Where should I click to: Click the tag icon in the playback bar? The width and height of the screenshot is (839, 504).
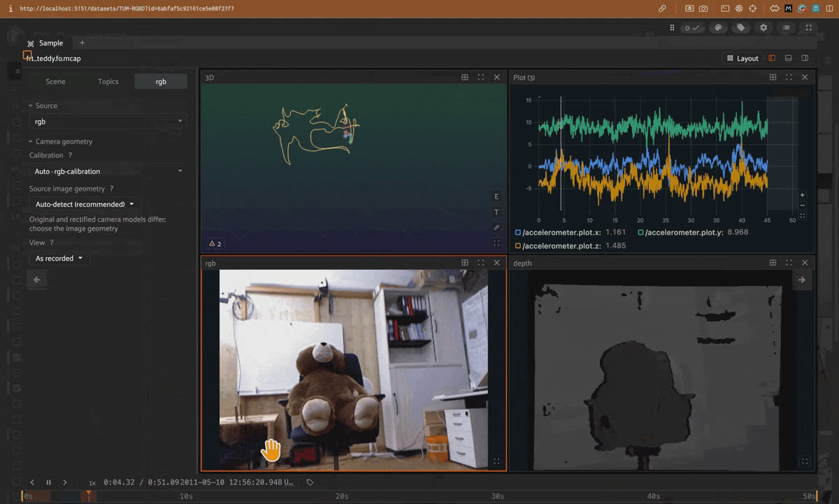(x=310, y=482)
